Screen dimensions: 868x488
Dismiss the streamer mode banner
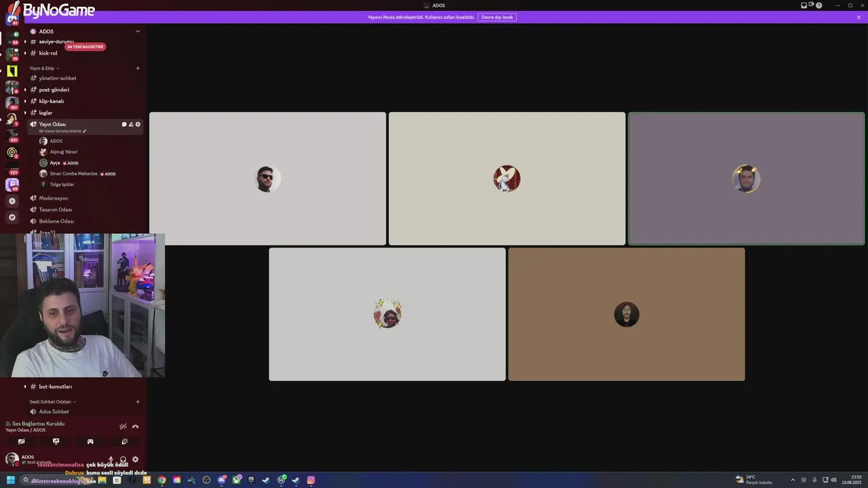click(859, 17)
